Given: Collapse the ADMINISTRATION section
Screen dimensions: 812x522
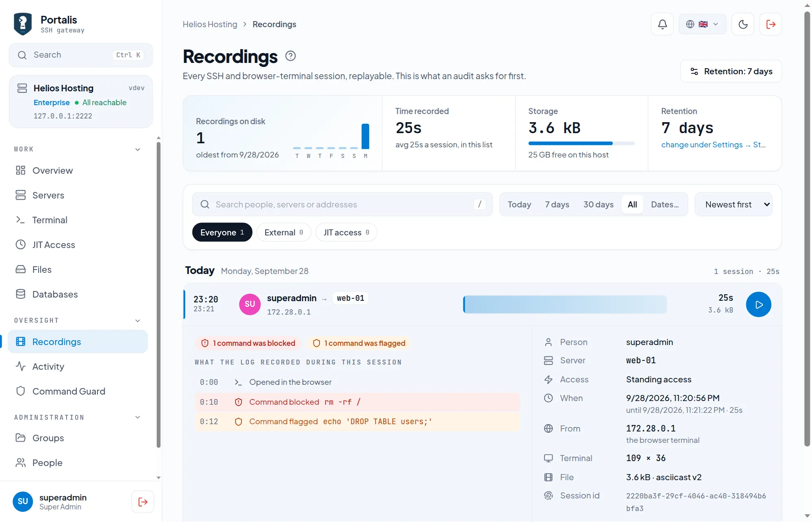Looking at the screenshot, I should point(77,417).
